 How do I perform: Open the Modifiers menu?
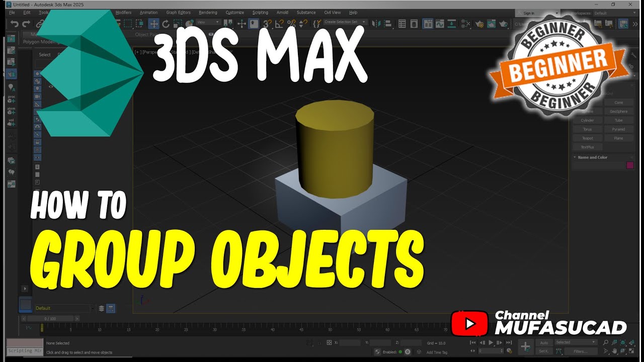pyautogui.click(x=123, y=13)
